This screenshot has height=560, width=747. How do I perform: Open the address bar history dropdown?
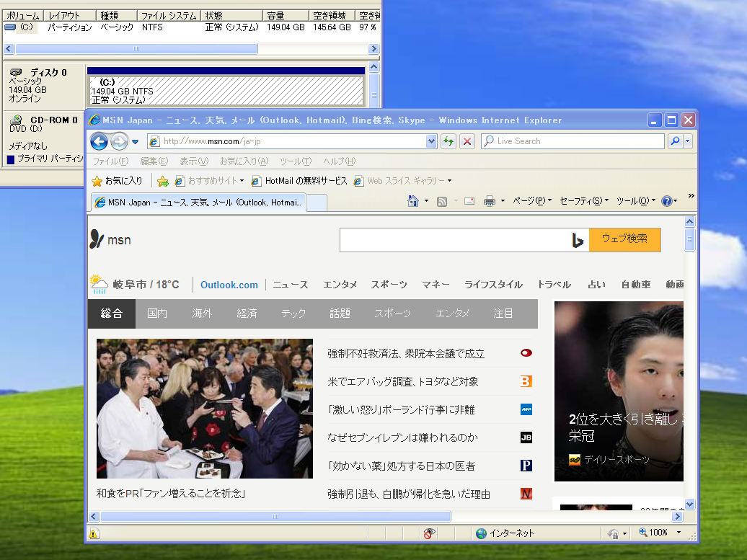click(430, 141)
